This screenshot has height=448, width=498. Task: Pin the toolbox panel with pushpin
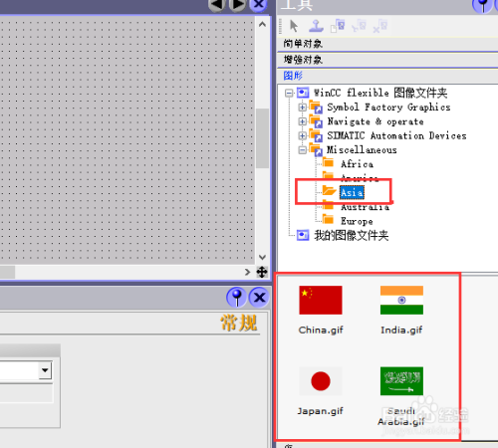(x=483, y=5)
